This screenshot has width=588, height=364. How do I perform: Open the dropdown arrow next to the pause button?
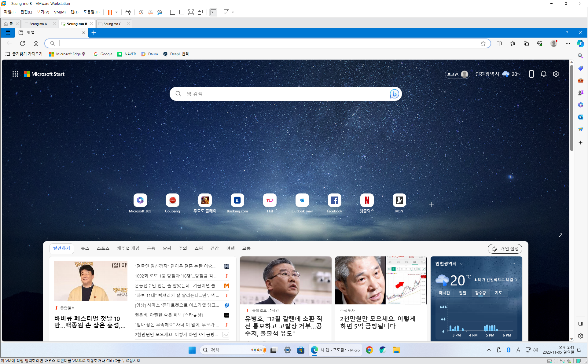(116, 12)
